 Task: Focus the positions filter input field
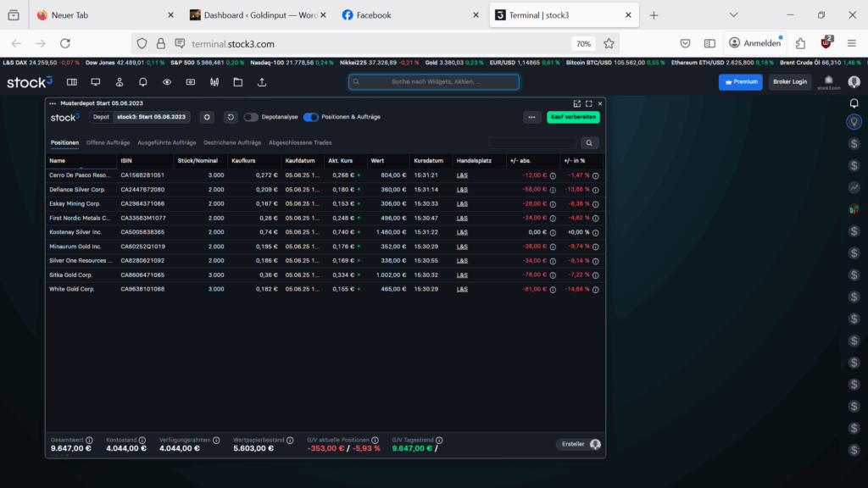pyautogui.click(x=532, y=142)
